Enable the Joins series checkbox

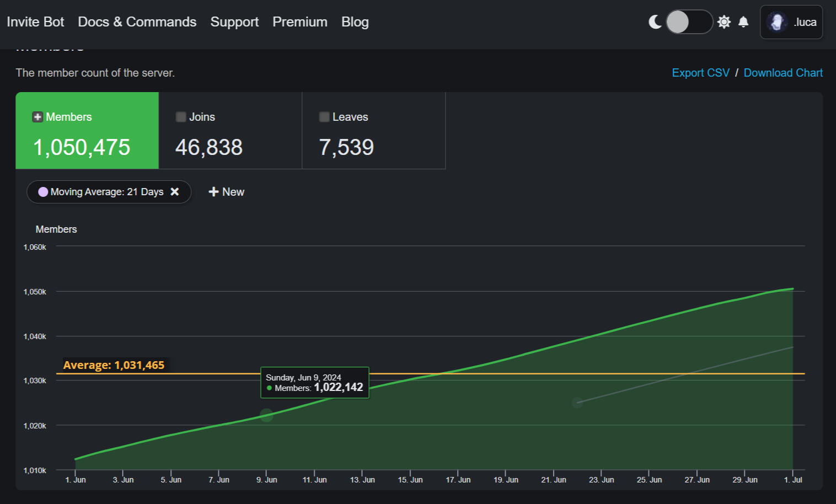tap(181, 117)
